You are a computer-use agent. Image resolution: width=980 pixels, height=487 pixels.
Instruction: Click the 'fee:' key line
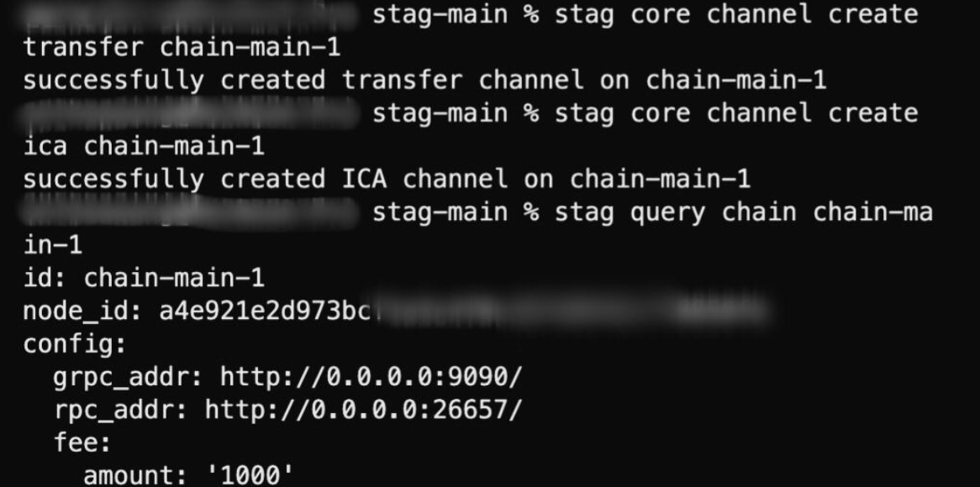[82, 443]
